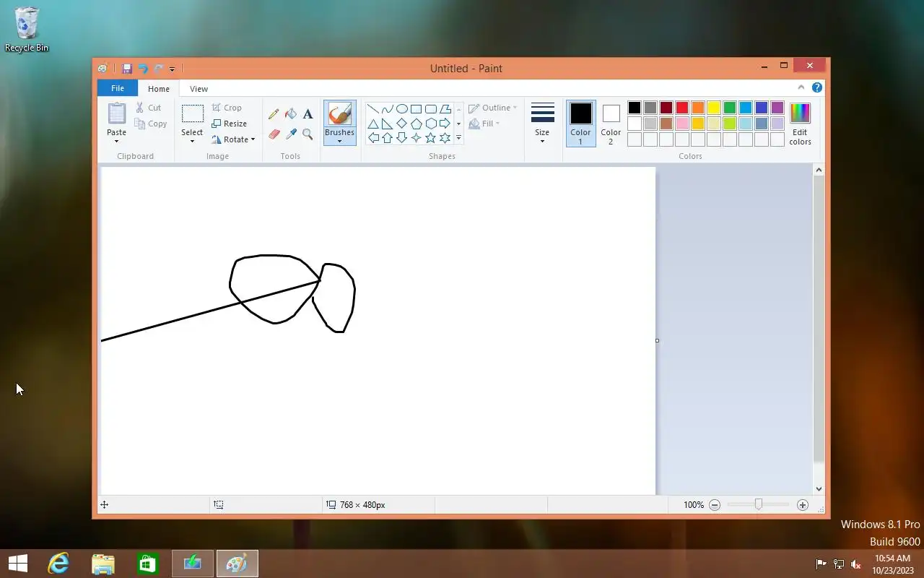Open the Rotate dropdown menu
The image size is (924, 578).
coord(233,139)
